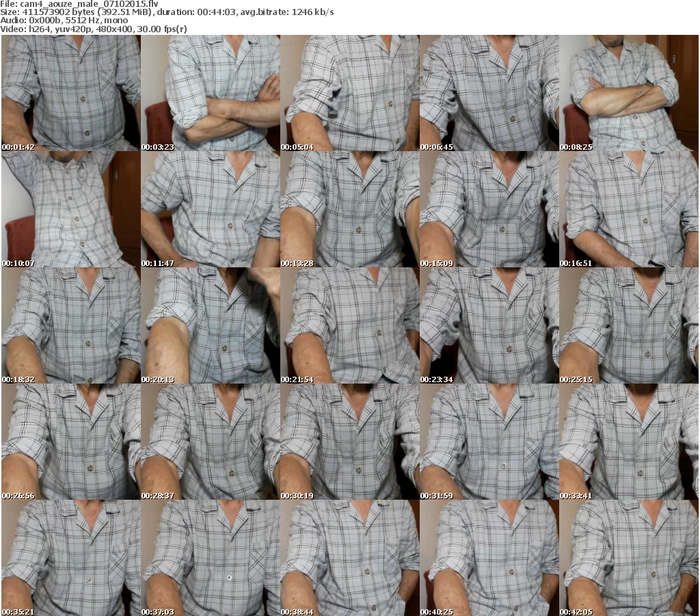The width and height of the screenshot is (700, 616).
Task: Click the Size line showing 392.51 MiB
Action: pyautogui.click(x=167, y=12)
